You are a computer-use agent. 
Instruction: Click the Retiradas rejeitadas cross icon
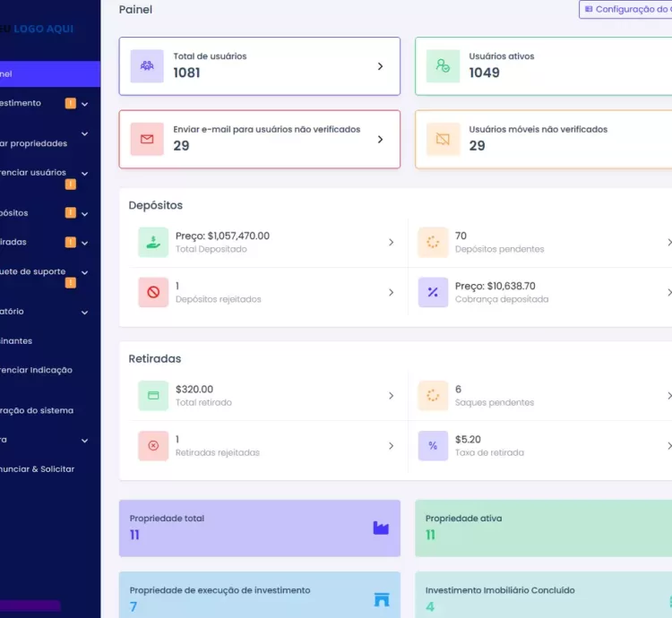[x=153, y=445]
